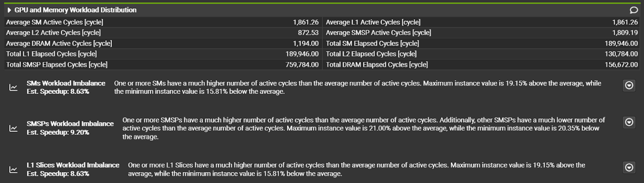The height and width of the screenshot is (183, 644).
Task: Collapse the GPU and Memory Workload Distribution section
Action: pyautogui.click(x=9, y=10)
